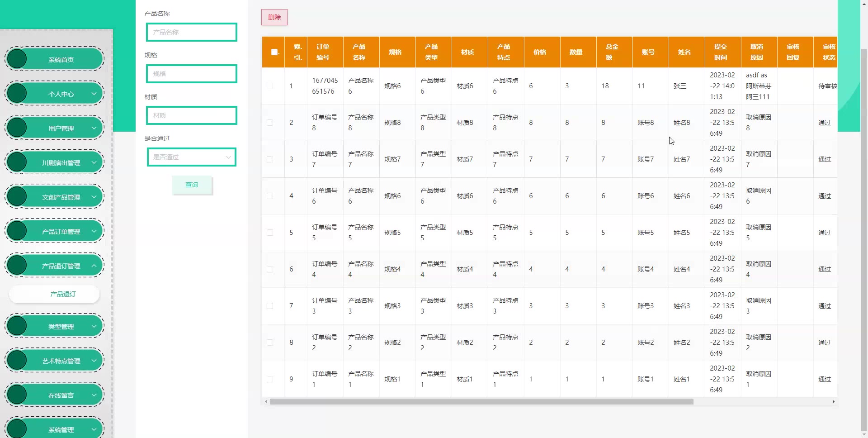Focus the 规格 search field
The image size is (868, 438).
192,74
